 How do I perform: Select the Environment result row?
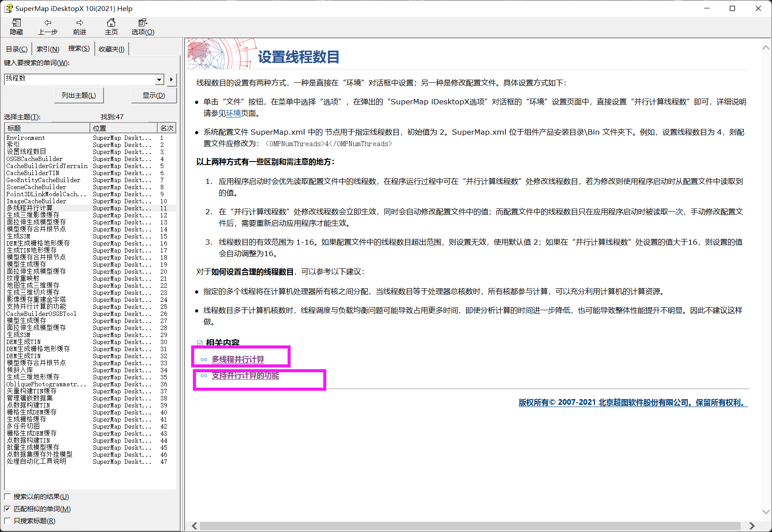pos(90,138)
